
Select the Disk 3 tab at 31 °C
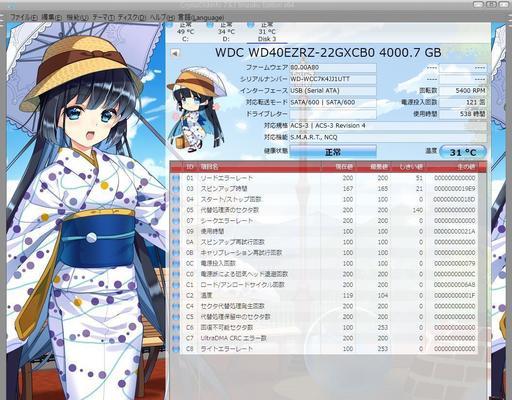[267, 32]
